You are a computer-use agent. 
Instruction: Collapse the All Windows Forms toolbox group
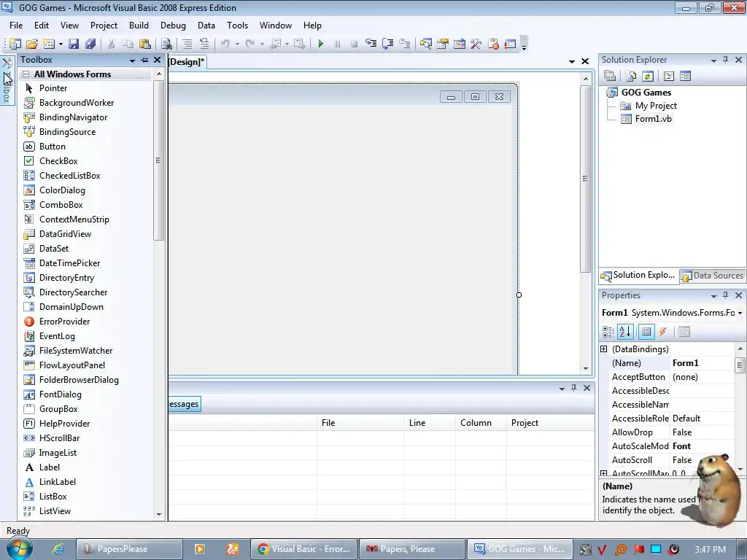[26, 74]
